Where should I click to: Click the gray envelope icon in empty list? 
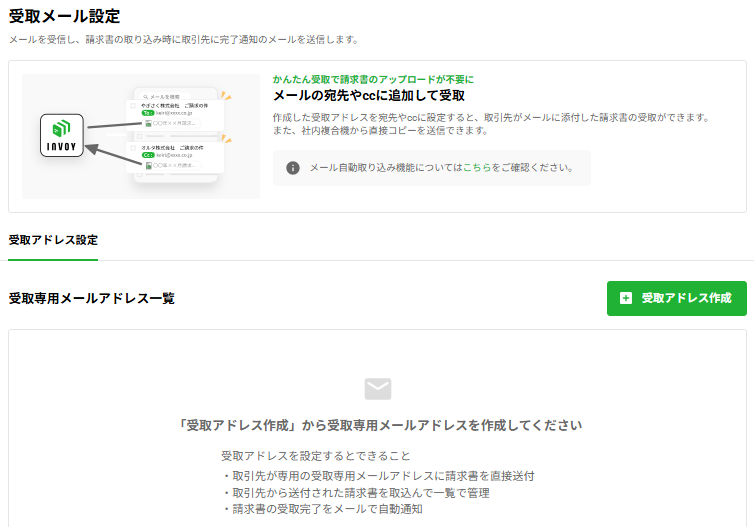(x=378, y=389)
